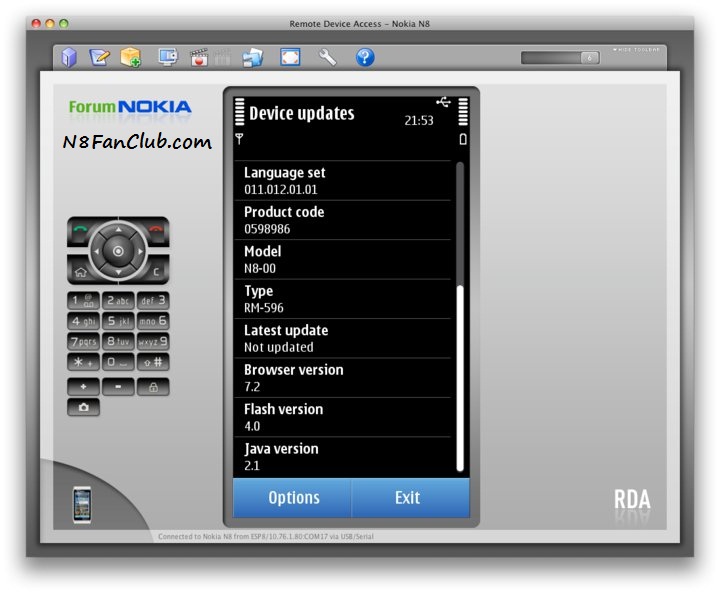Click the lock key on keypad
The width and height of the screenshot is (720, 593).
tap(153, 387)
